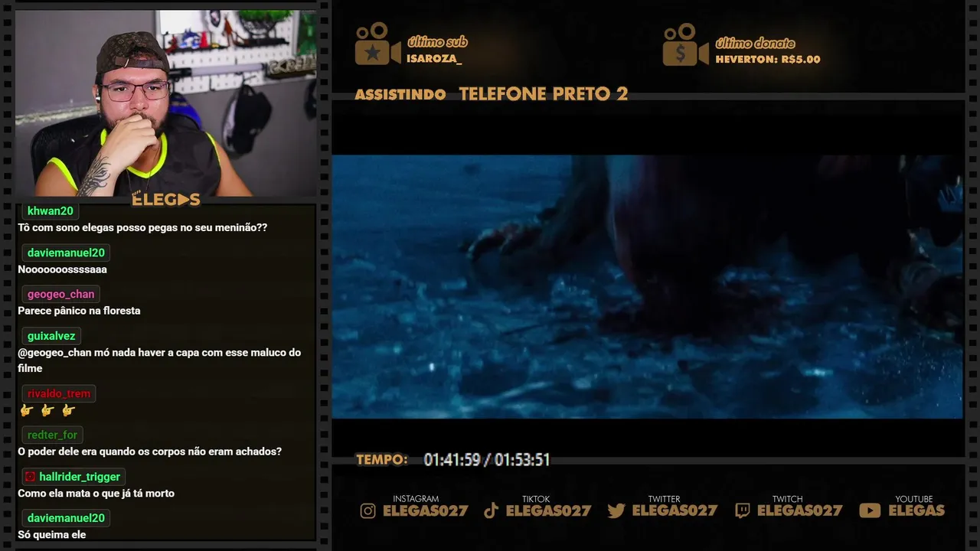Image resolution: width=980 pixels, height=551 pixels.
Task: Click the 'último donate' heading
Action: pyautogui.click(x=755, y=44)
